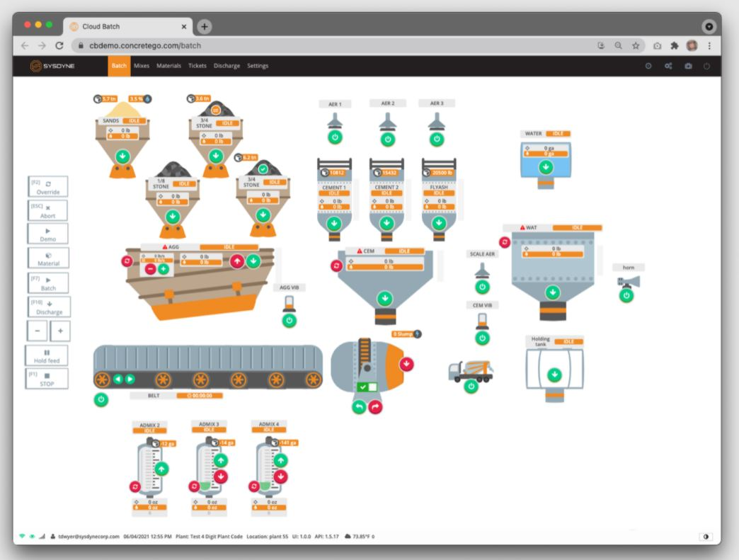Switch to the Mixes tab
The width and height of the screenshot is (739, 560).
[141, 65]
